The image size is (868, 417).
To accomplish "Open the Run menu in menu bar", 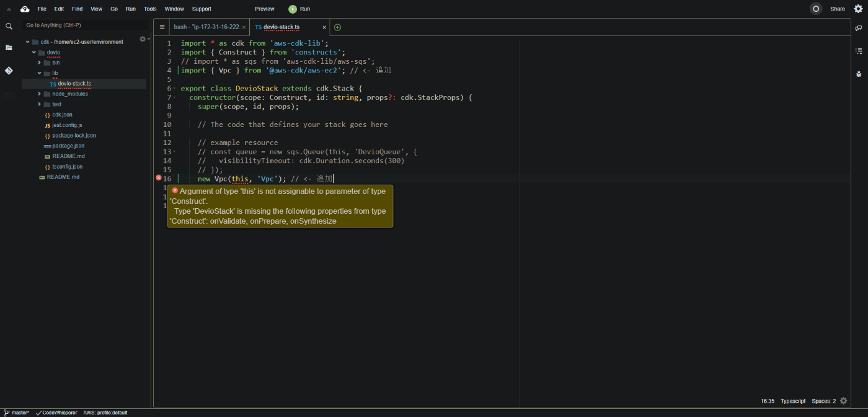I will pos(131,9).
